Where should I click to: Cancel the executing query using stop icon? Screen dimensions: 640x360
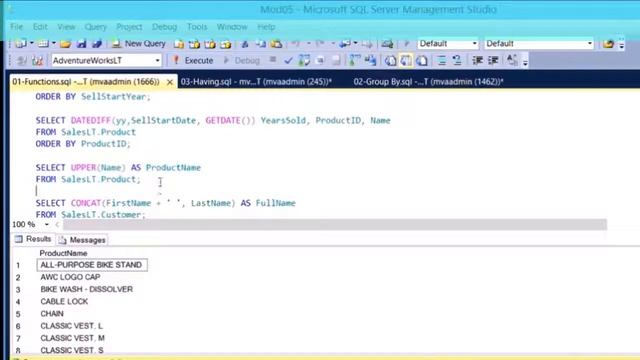point(273,60)
